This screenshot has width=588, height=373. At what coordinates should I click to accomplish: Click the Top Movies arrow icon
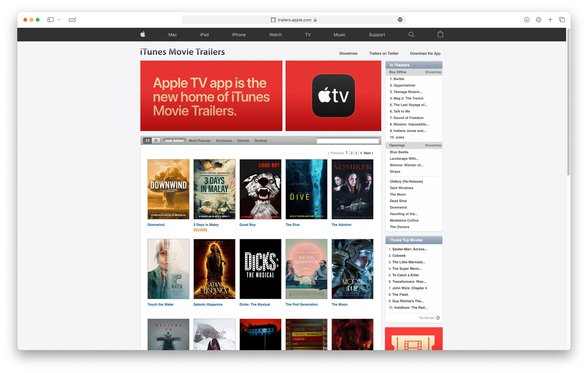coord(437,318)
